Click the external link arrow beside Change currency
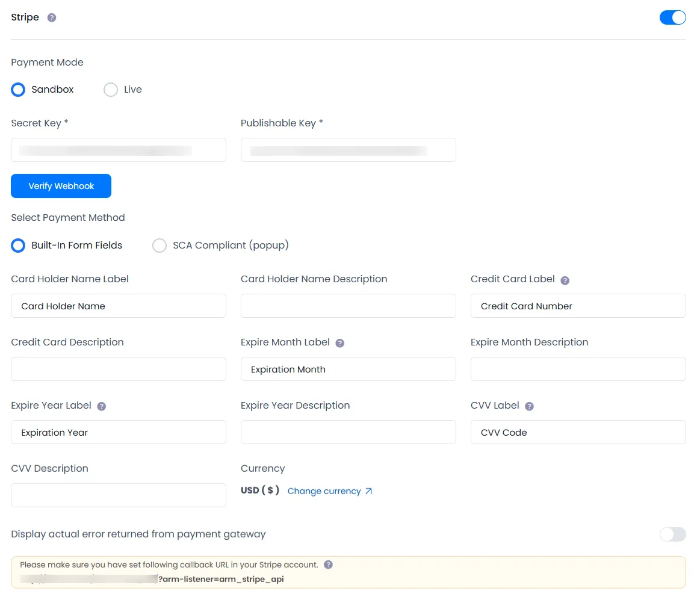700x597 pixels. (x=369, y=491)
